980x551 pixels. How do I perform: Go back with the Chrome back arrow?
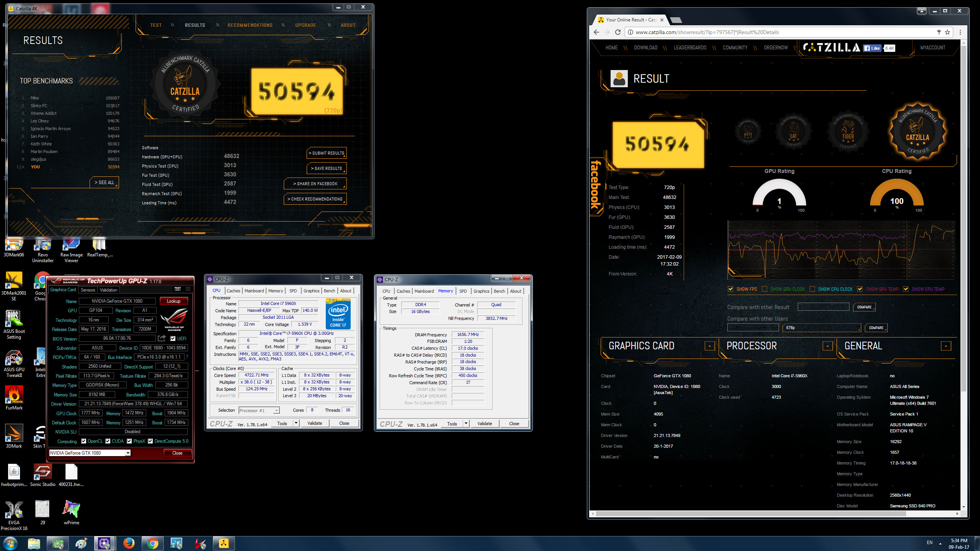point(596,32)
